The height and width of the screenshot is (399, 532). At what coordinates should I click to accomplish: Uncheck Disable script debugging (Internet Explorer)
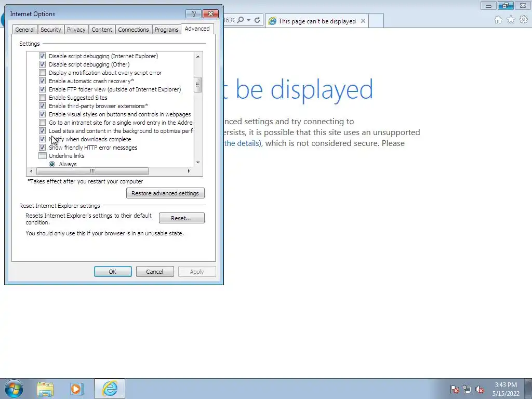point(42,56)
